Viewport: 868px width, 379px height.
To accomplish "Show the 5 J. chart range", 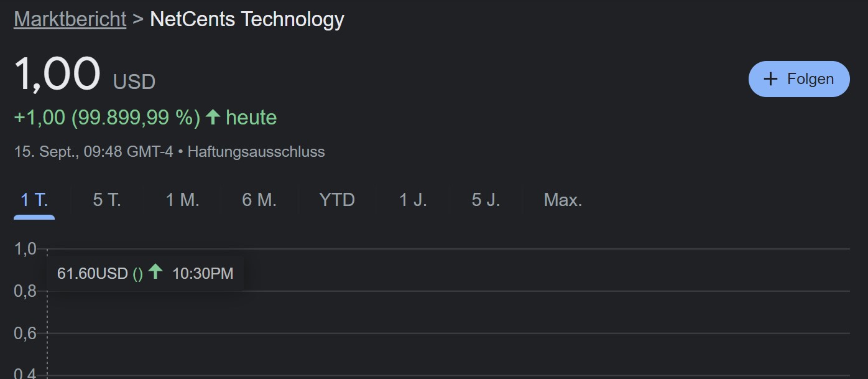I will (x=486, y=200).
